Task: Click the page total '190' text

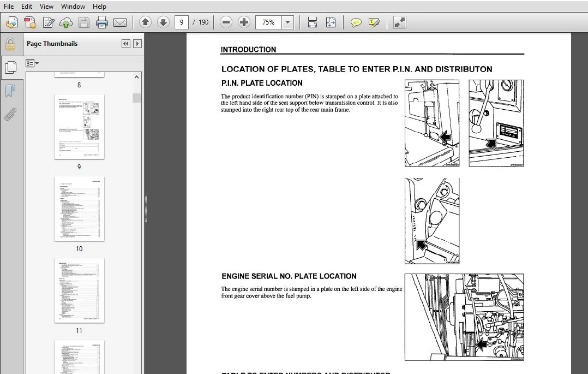Action: [203, 22]
